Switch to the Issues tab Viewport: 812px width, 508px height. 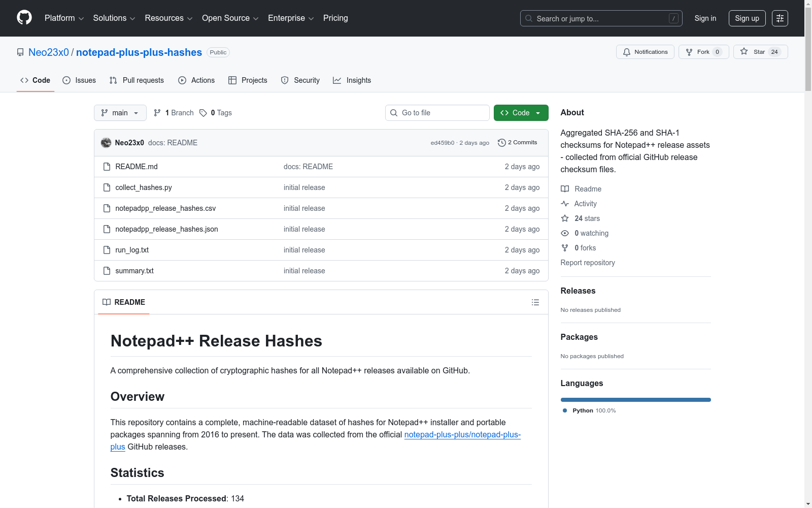[79, 80]
